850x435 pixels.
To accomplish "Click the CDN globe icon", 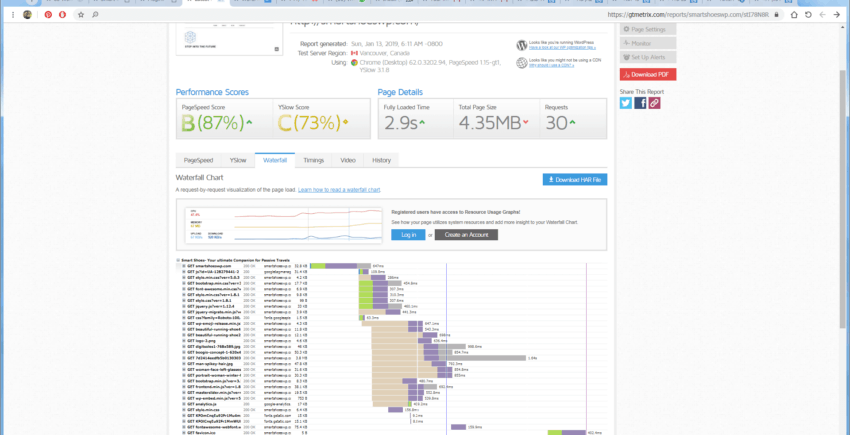I will pyautogui.click(x=521, y=63).
